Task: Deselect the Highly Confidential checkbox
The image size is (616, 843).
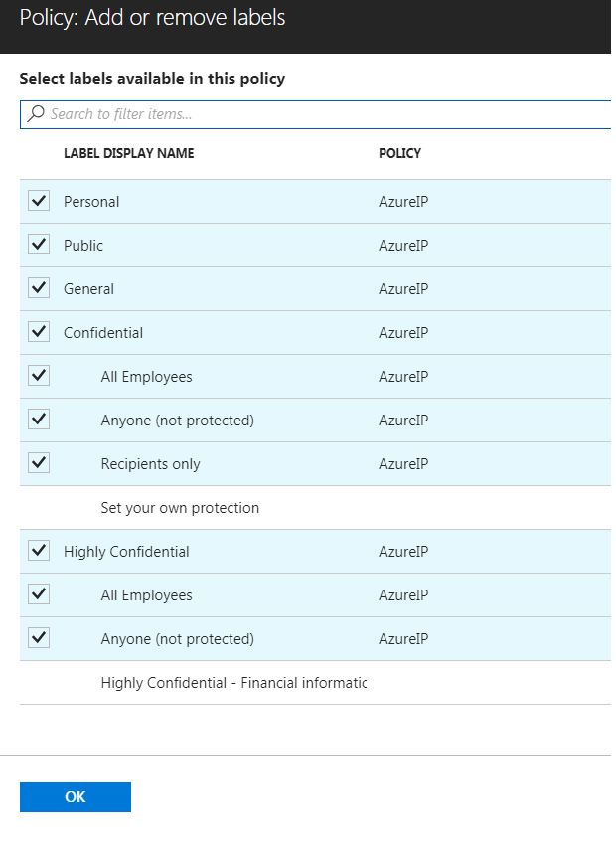Action: point(38,551)
